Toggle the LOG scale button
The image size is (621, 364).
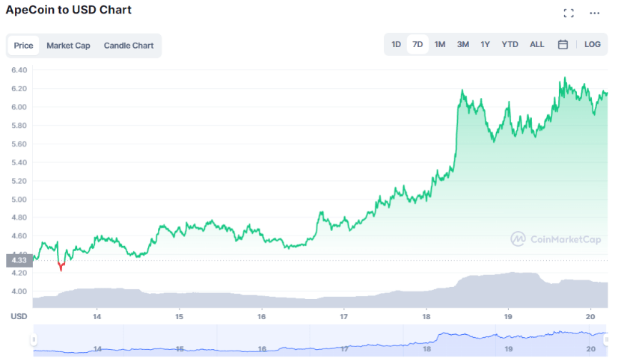pyautogui.click(x=593, y=45)
